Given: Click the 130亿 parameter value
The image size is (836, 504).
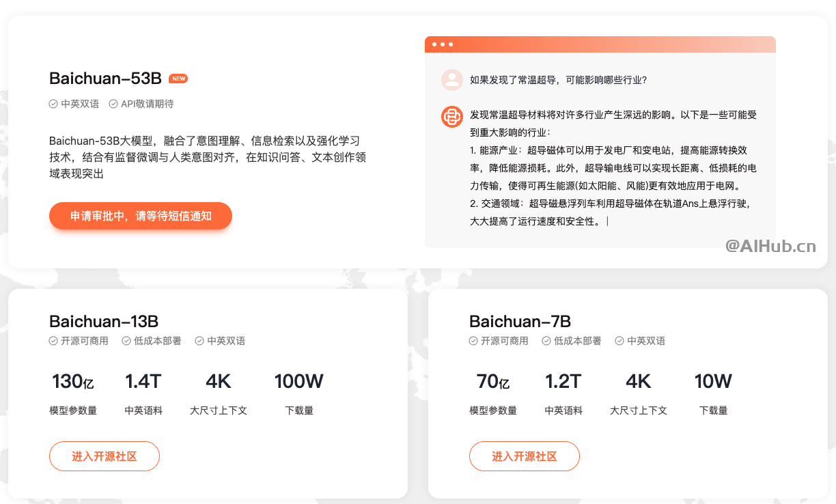Looking at the screenshot, I should (73, 382).
